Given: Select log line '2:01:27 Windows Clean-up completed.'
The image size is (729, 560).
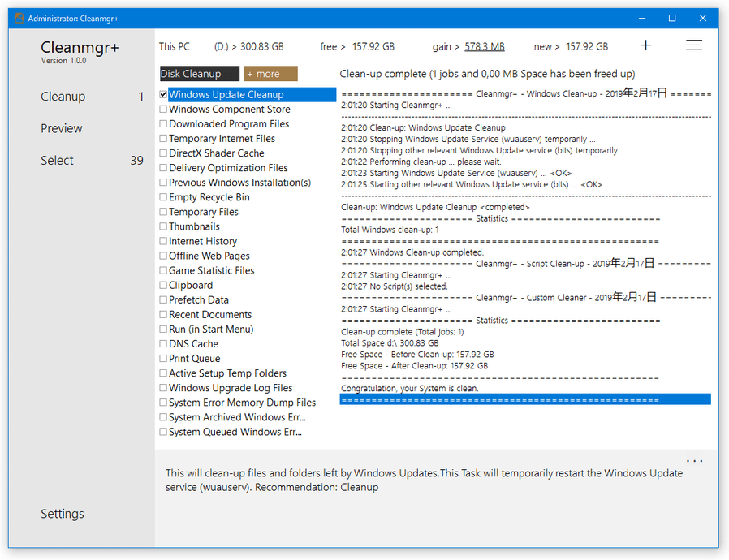Looking at the screenshot, I should 412,252.
